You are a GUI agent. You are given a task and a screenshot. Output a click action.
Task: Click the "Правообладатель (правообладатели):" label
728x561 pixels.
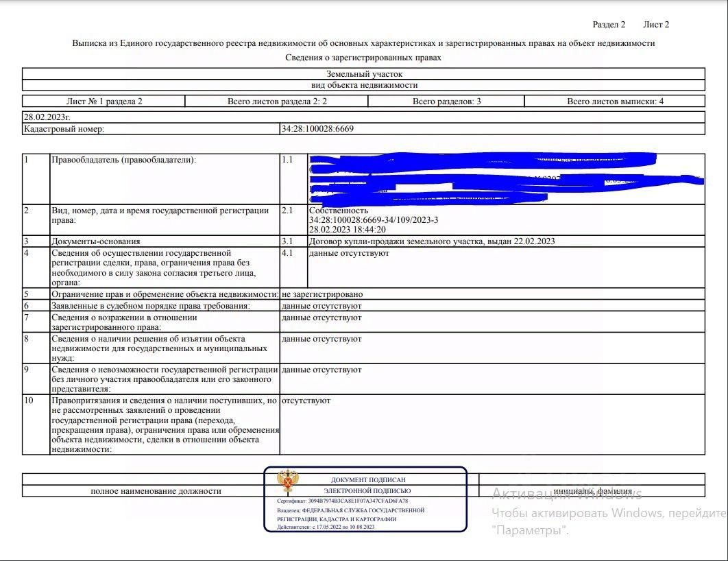point(124,160)
